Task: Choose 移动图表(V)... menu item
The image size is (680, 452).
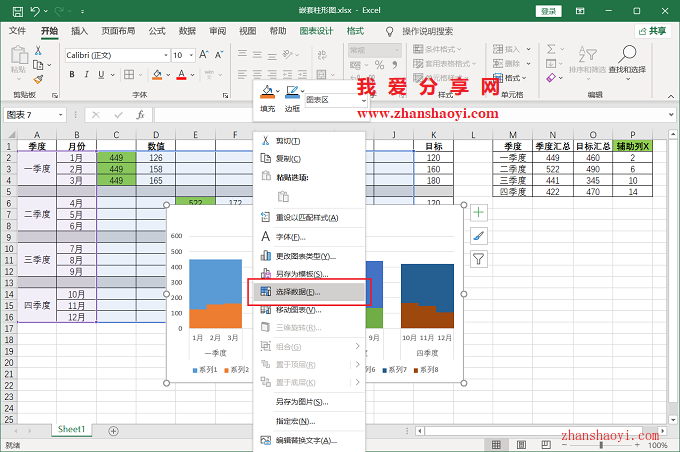Action: [x=308, y=310]
